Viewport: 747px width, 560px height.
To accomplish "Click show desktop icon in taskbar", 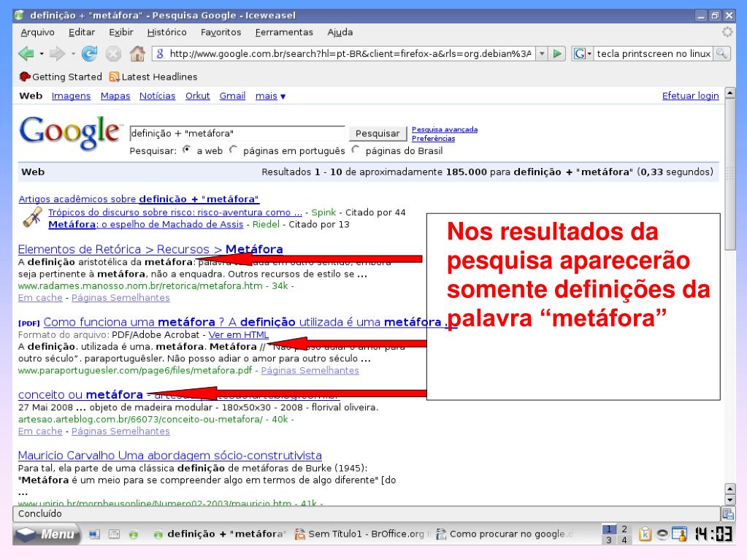I will tap(94, 534).
